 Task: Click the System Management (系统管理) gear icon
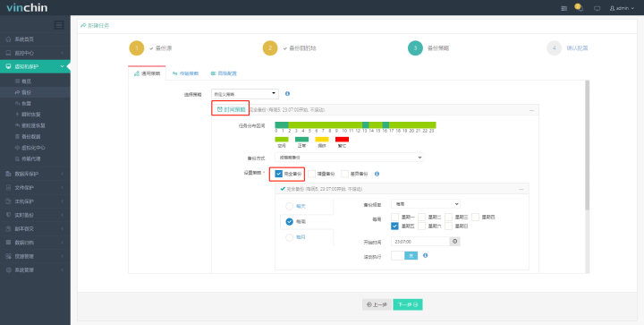coord(9,270)
